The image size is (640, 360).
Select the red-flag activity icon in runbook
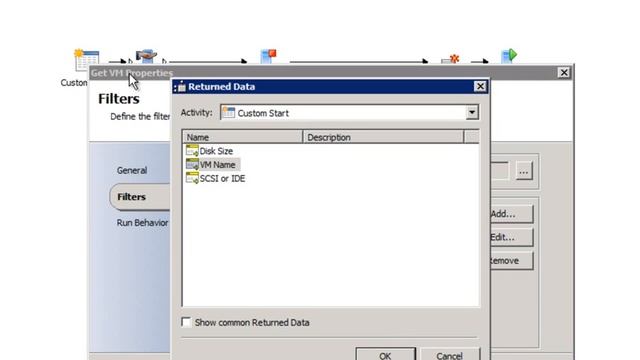(268, 56)
